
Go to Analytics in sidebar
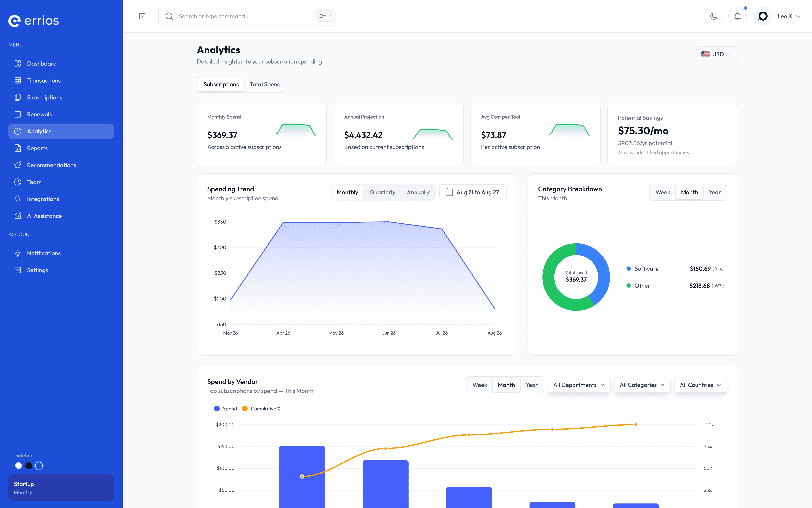[61, 131]
